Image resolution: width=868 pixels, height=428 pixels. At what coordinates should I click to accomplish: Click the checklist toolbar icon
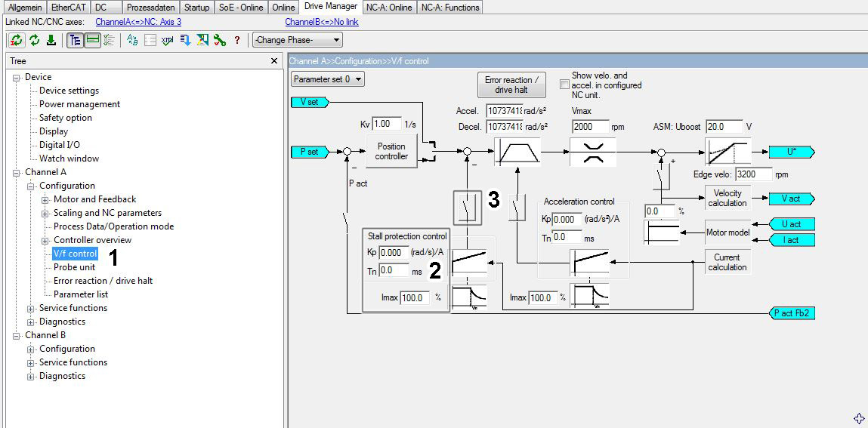[109, 40]
